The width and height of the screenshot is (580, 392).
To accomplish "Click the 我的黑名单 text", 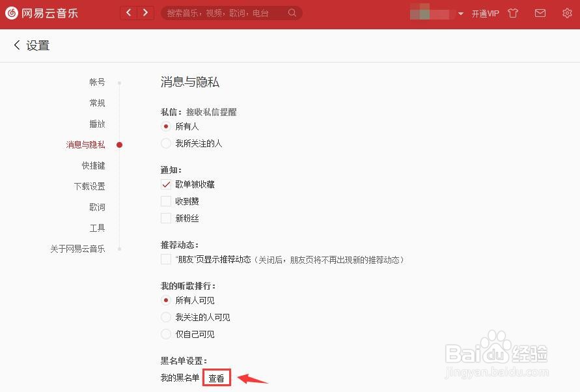I will (180, 378).
